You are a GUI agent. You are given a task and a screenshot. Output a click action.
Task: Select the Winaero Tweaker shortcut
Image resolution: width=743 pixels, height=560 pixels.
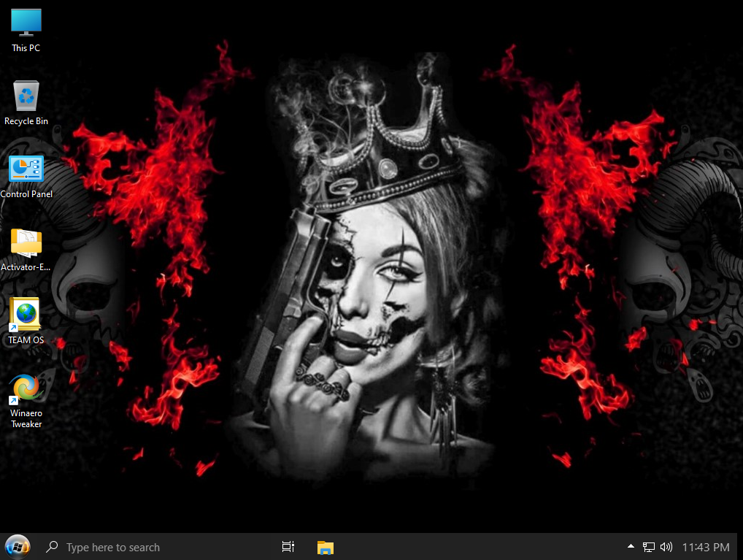[x=26, y=401]
